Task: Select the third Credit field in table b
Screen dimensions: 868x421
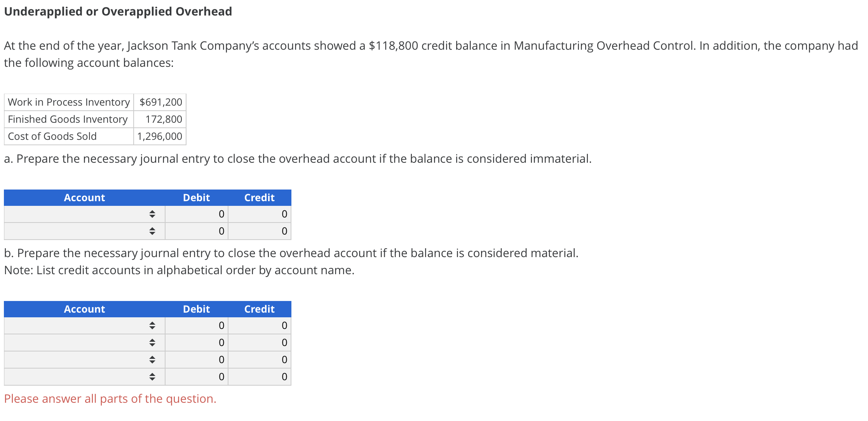Action: click(x=259, y=360)
